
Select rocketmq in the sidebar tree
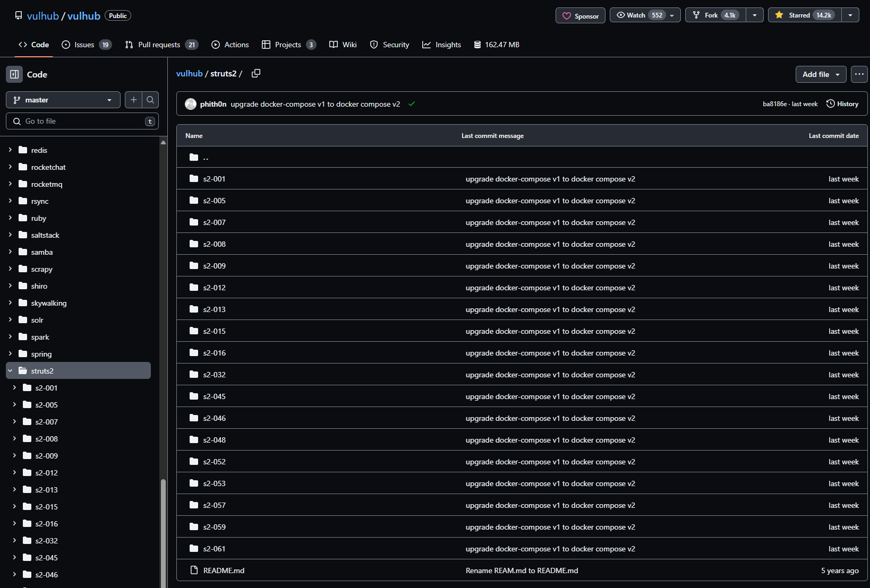pos(47,184)
